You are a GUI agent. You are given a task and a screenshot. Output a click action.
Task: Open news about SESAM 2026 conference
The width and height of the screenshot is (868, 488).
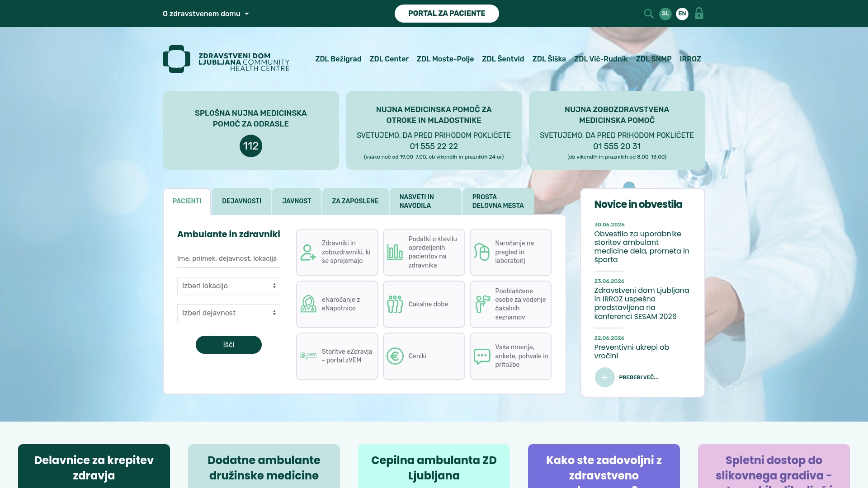pyautogui.click(x=642, y=303)
